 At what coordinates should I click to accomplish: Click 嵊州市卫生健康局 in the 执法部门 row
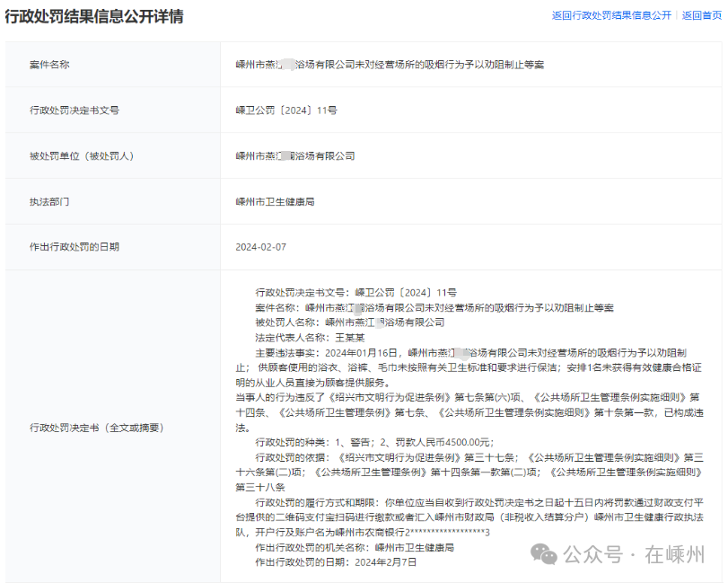click(275, 202)
